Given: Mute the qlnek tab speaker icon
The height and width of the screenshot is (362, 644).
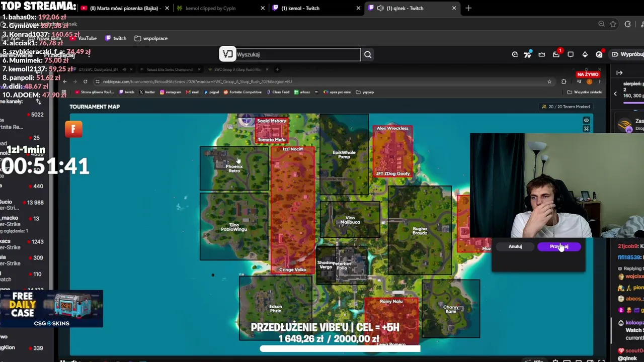Looking at the screenshot, I should [x=380, y=8].
